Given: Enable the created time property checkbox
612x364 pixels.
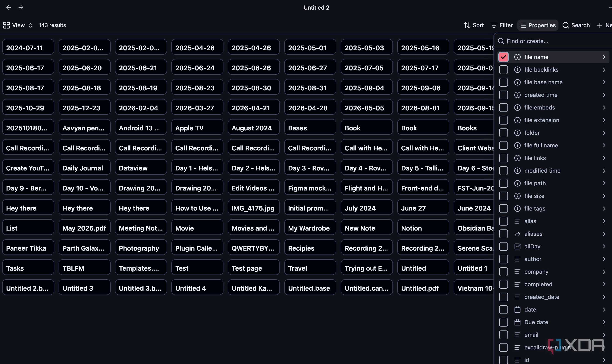Looking at the screenshot, I should point(503,95).
